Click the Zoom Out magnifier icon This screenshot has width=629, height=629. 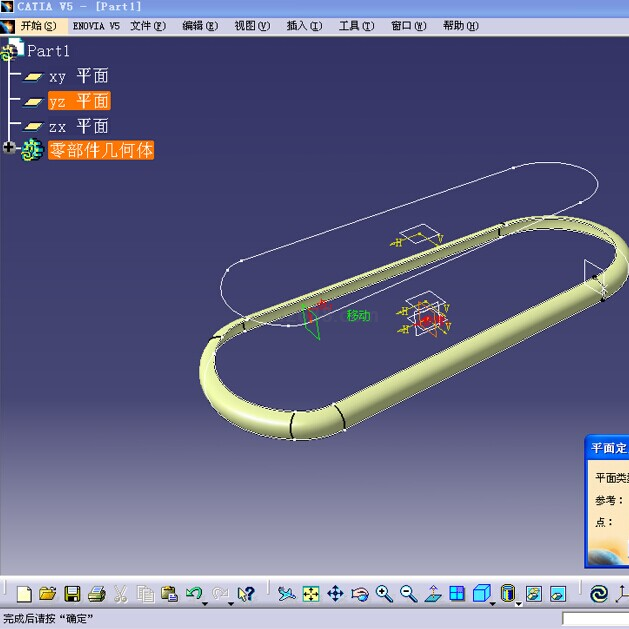click(408, 594)
